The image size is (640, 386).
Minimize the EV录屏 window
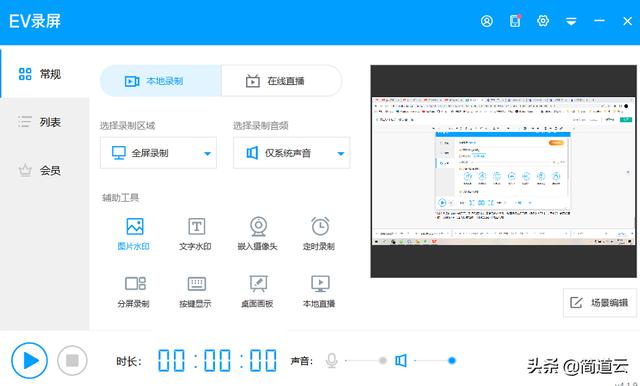tap(599, 21)
